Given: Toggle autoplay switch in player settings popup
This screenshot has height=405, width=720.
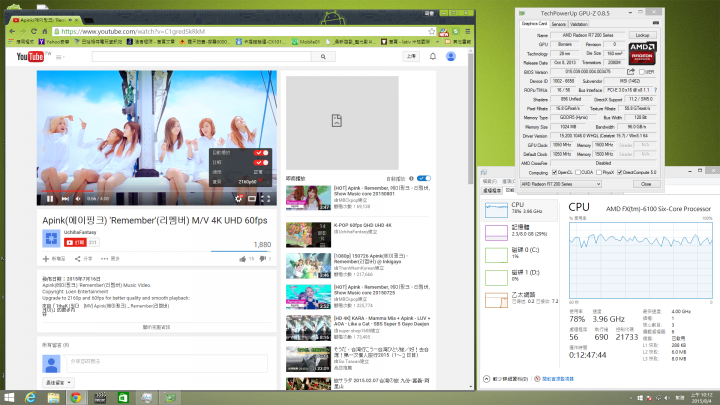Looking at the screenshot, I should click(262, 152).
